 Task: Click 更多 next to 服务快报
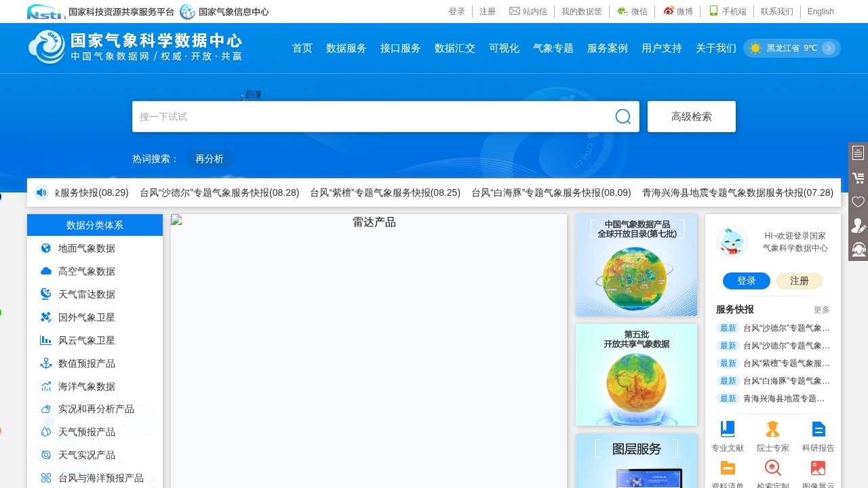tap(822, 310)
